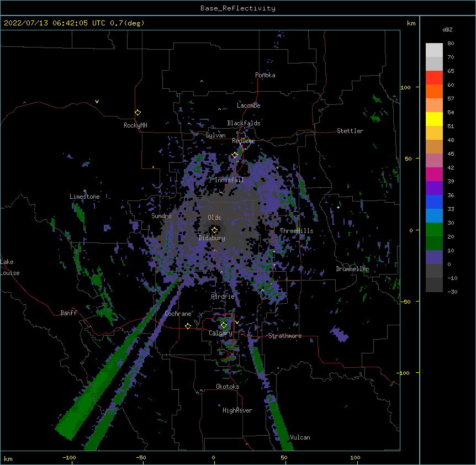Click the 42 dBZ magenta legend swatch
The image size is (476, 465).
click(x=434, y=174)
